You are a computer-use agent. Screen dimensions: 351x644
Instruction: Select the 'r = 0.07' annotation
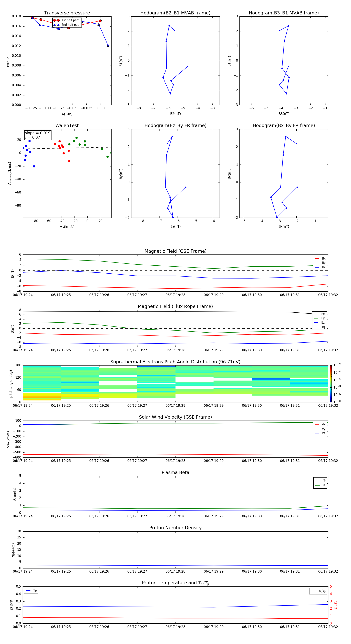pyautogui.click(x=33, y=137)
